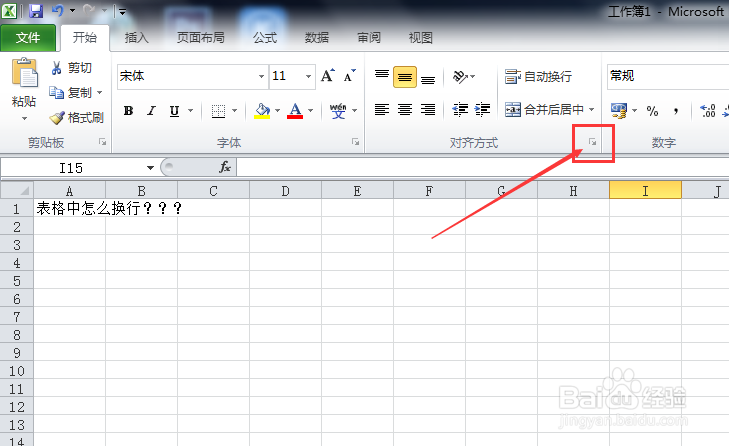
Task: Click increase decimal icon
Action: (708, 111)
